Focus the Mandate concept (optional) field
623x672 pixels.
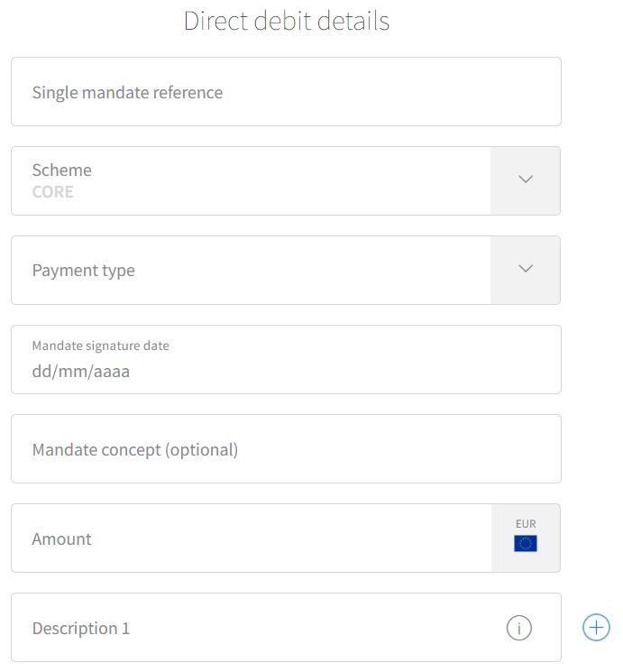pyautogui.click(x=286, y=448)
